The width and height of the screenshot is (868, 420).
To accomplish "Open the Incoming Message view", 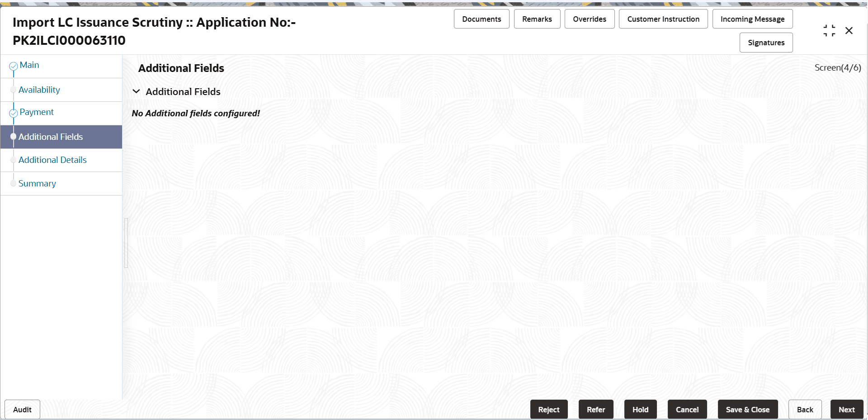I will [x=752, y=19].
